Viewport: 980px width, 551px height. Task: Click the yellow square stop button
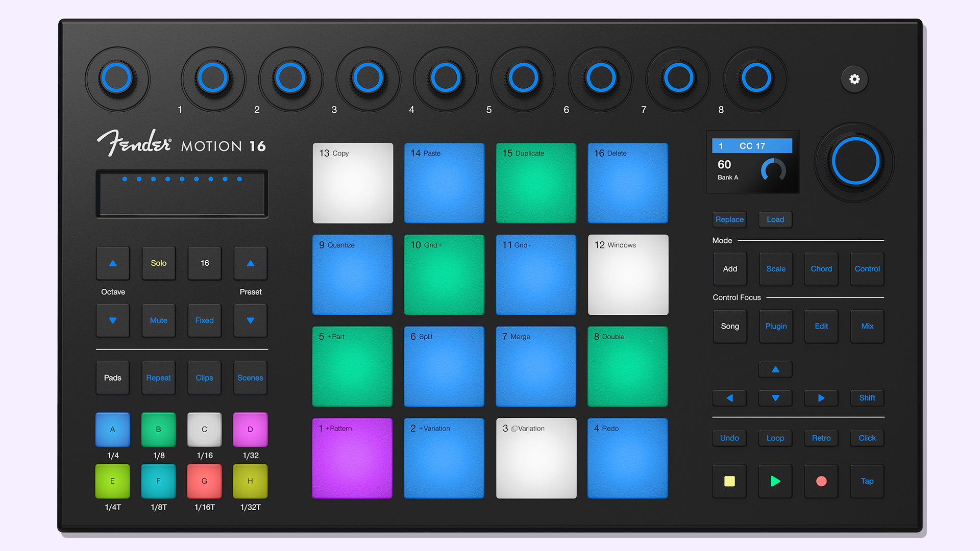[729, 481]
